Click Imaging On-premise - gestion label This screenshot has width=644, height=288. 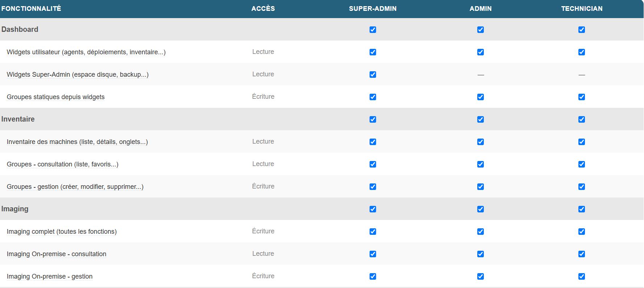(50, 276)
